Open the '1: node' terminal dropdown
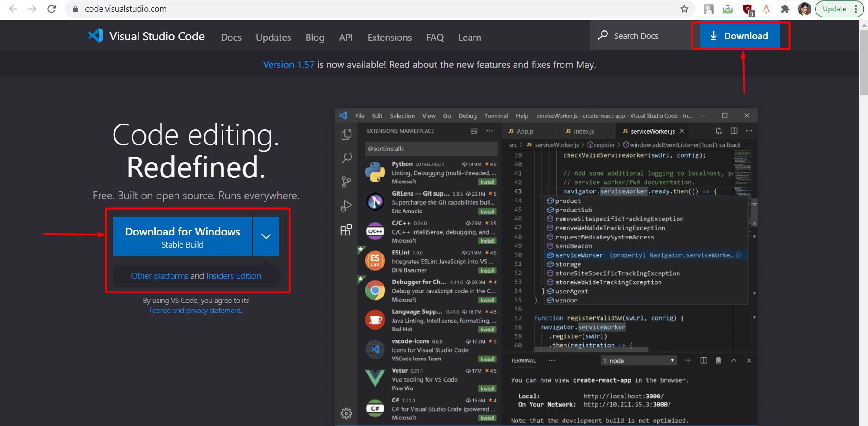 (639, 360)
